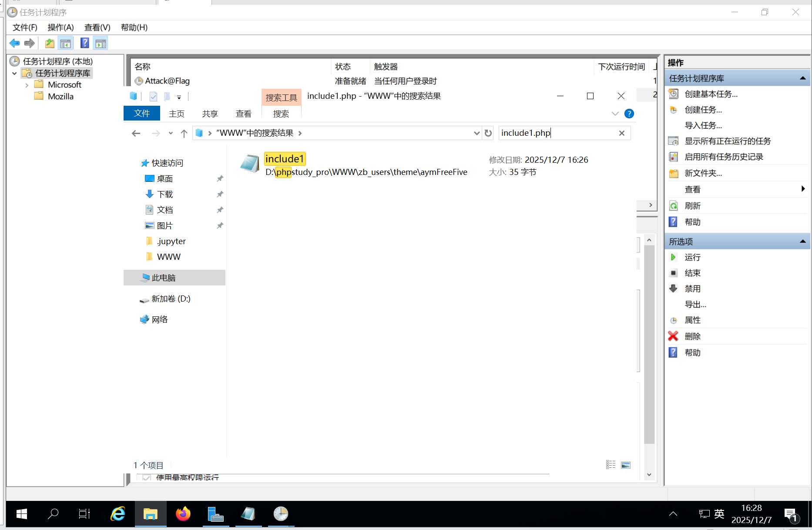Open 下载 in quick access

165,194
